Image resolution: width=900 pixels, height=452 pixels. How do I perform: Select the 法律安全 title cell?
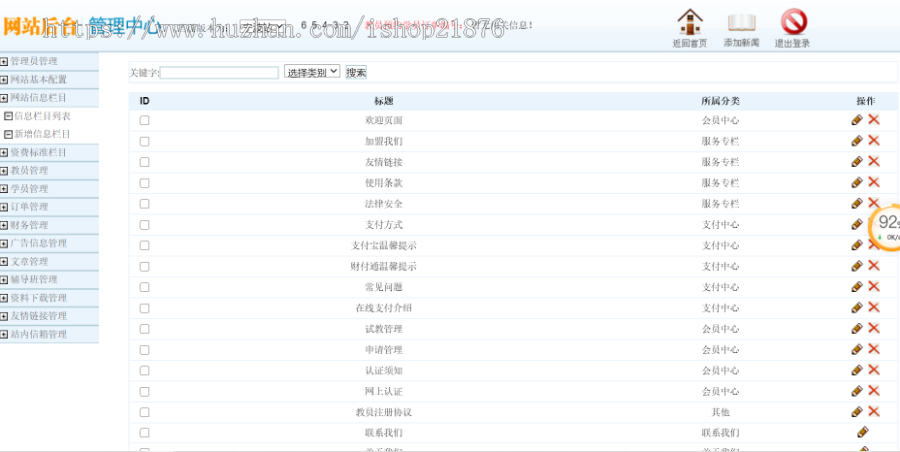click(x=383, y=204)
